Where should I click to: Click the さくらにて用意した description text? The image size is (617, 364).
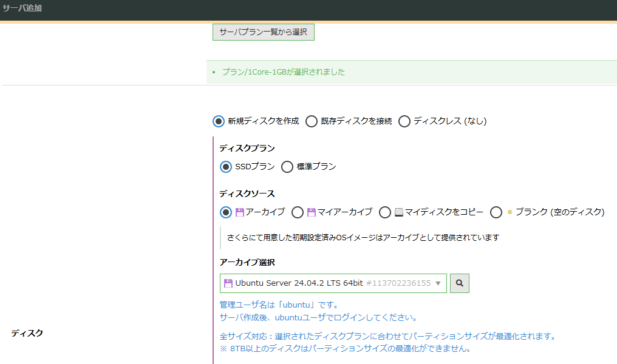tap(363, 237)
